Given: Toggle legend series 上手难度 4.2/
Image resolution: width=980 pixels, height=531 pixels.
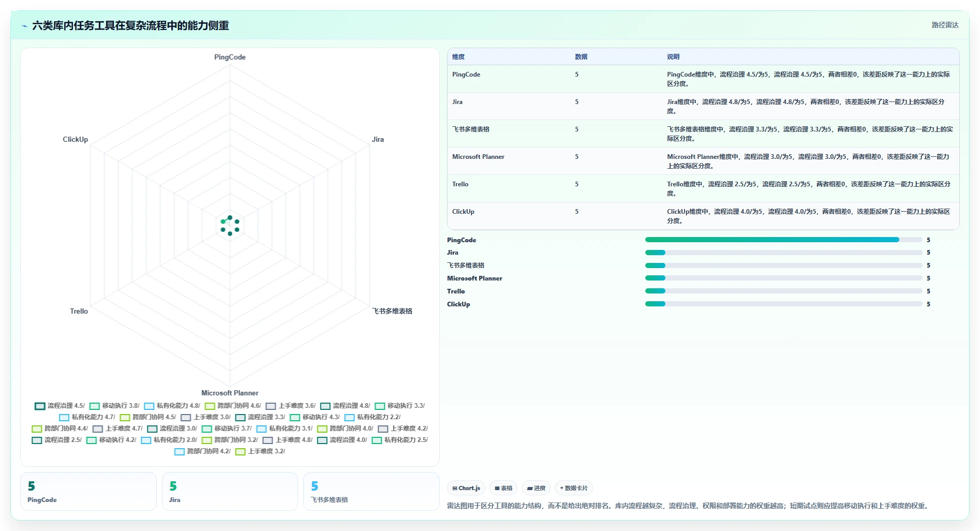Looking at the screenshot, I should click(403, 429).
